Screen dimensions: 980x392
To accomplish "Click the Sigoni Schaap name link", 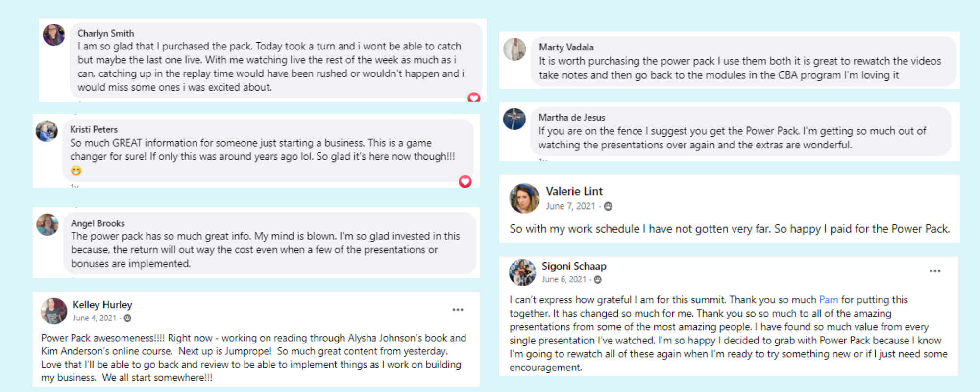I will point(574,266).
